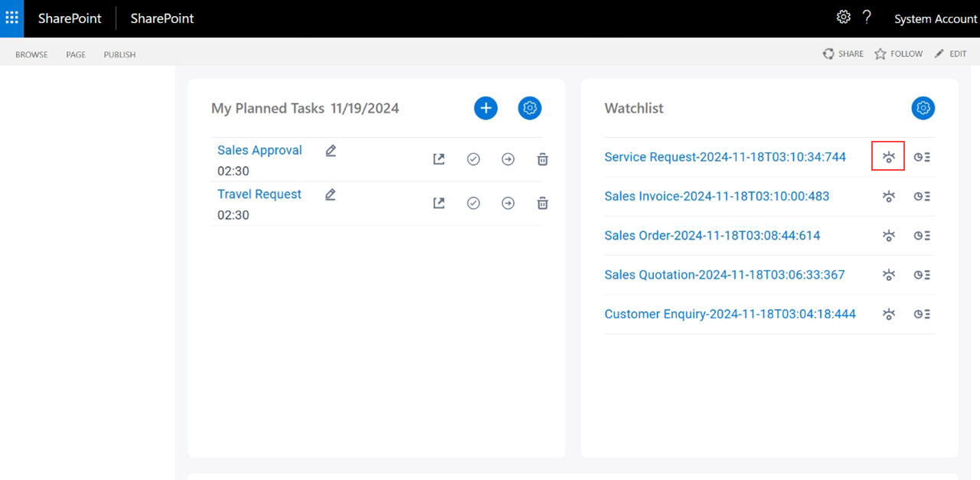Open history for Sales Order item

pyautogui.click(x=923, y=236)
